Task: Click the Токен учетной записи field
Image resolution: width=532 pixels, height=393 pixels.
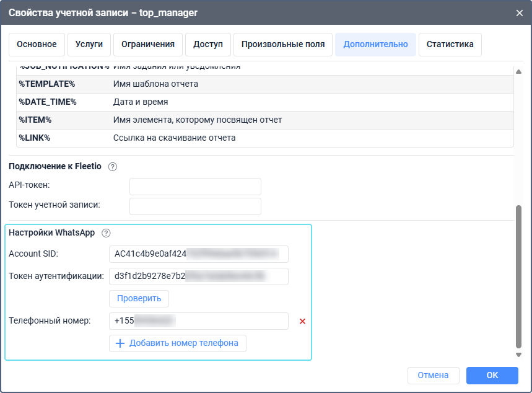Action: point(195,206)
